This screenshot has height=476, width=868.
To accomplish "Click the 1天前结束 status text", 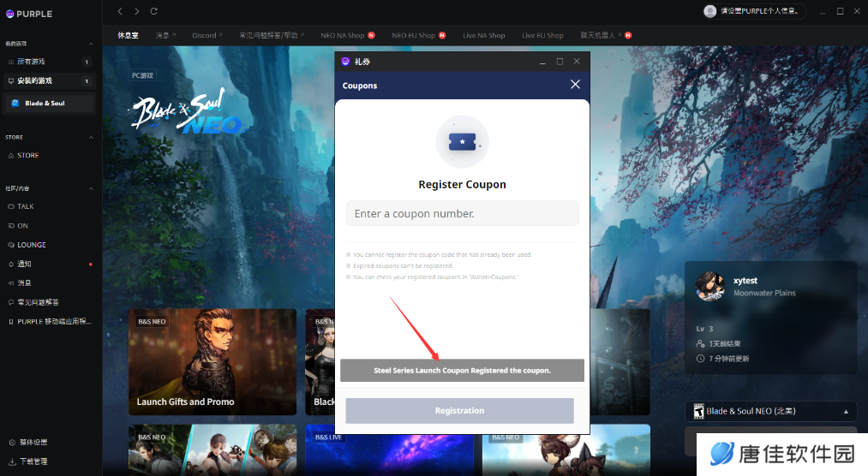I will coord(725,344).
